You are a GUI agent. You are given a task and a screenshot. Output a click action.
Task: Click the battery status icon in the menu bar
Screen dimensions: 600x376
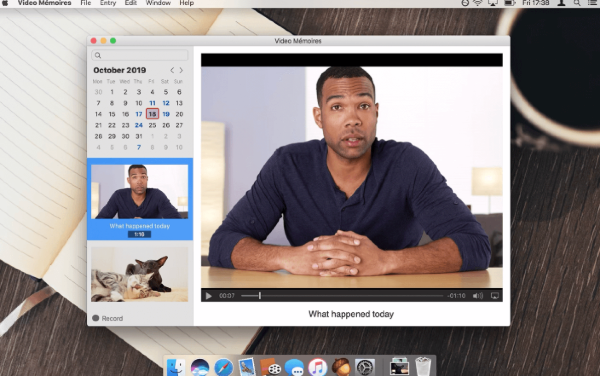[509, 3]
